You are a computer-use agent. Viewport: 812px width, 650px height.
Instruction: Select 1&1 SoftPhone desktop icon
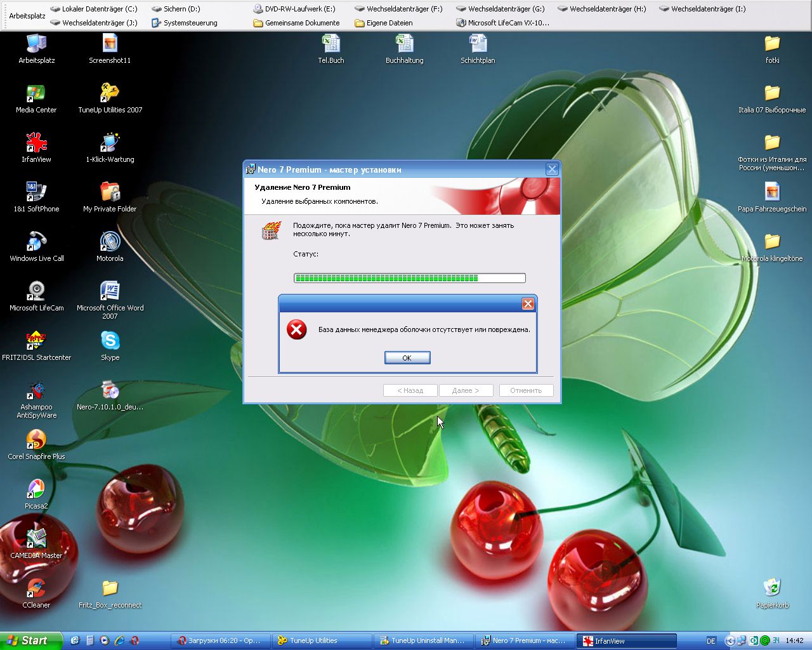(x=36, y=197)
